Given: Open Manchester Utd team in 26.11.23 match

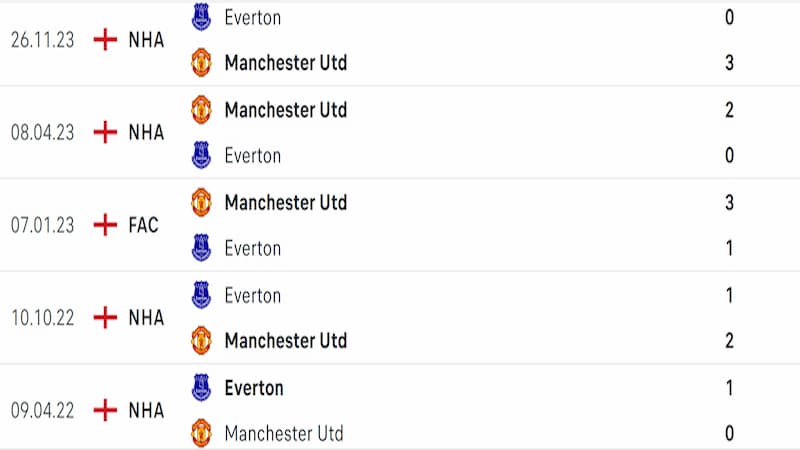Looking at the screenshot, I should (286, 63).
